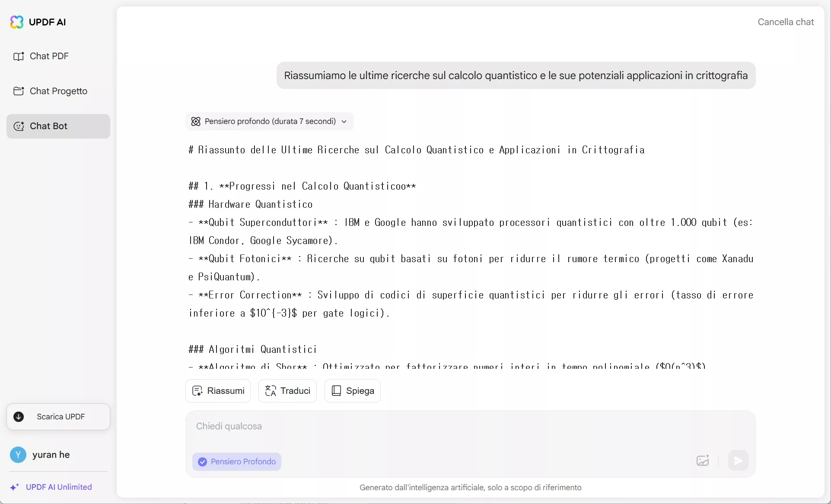
Task: Click the '**Error Correction**' line
Action: 471,304
